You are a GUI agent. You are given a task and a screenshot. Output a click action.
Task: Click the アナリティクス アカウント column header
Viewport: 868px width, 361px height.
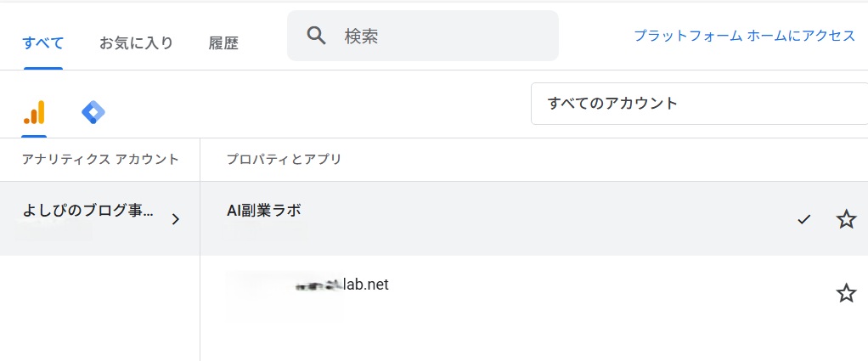point(100,160)
